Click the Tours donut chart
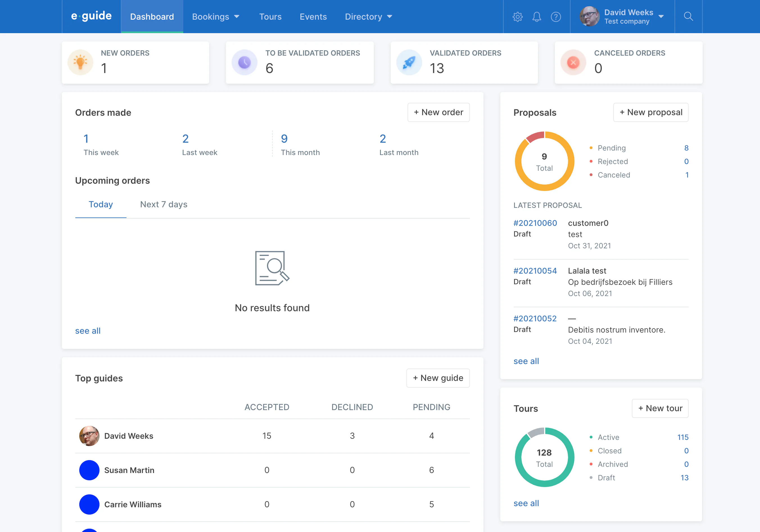This screenshot has width=760, height=532. click(x=544, y=457)
